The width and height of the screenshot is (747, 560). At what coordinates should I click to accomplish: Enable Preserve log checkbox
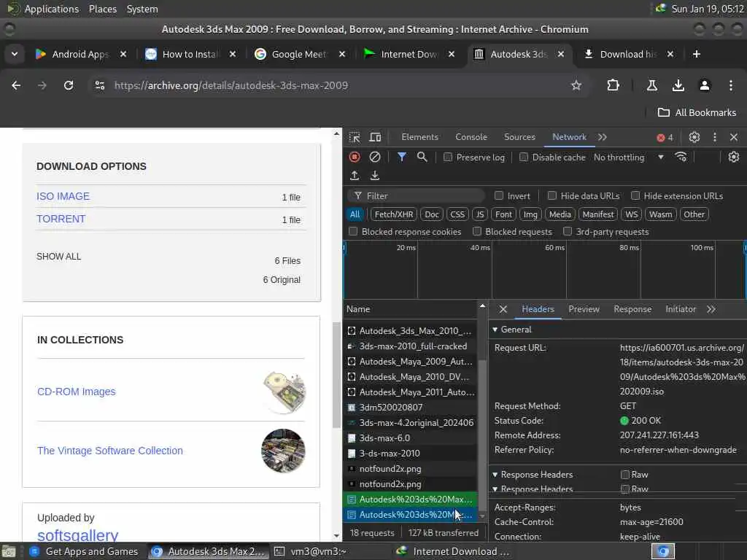[448, 157]
